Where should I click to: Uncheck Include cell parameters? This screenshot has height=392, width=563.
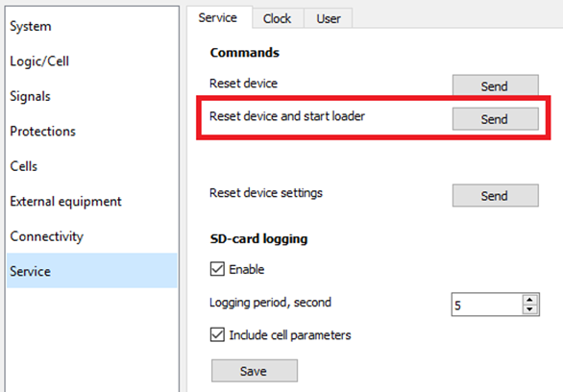pyautogui.click(x=217, y=334)
